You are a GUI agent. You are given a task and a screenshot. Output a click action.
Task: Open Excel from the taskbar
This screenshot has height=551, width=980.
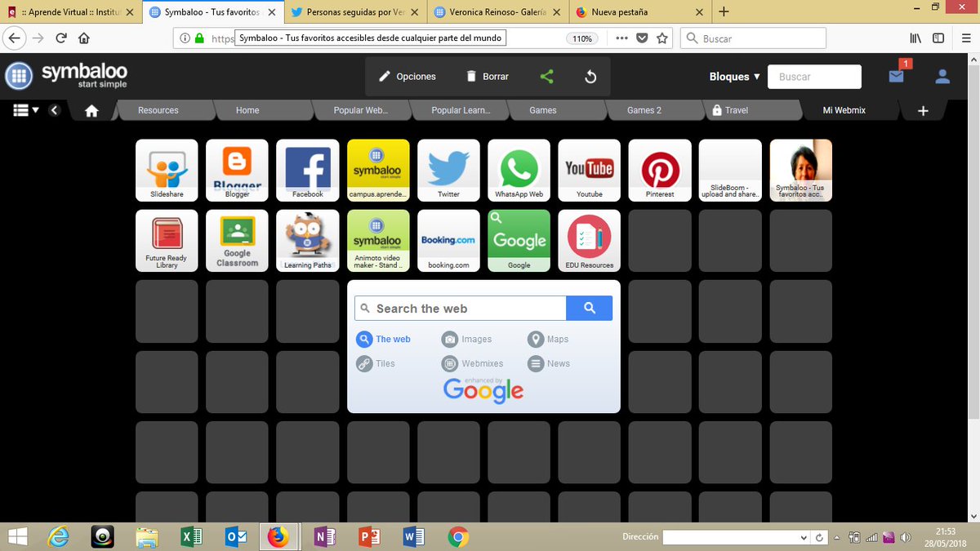pyautogui.click(x=191, y=537)
